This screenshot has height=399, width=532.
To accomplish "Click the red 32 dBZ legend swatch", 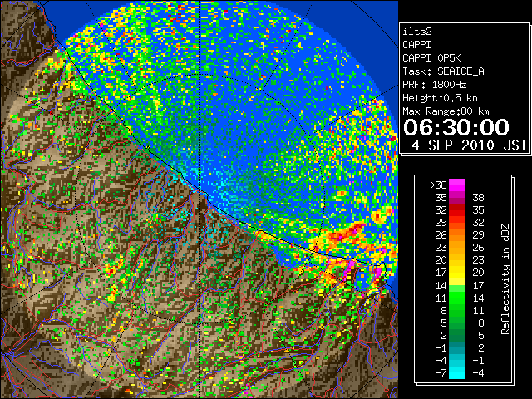I will 457,210.
